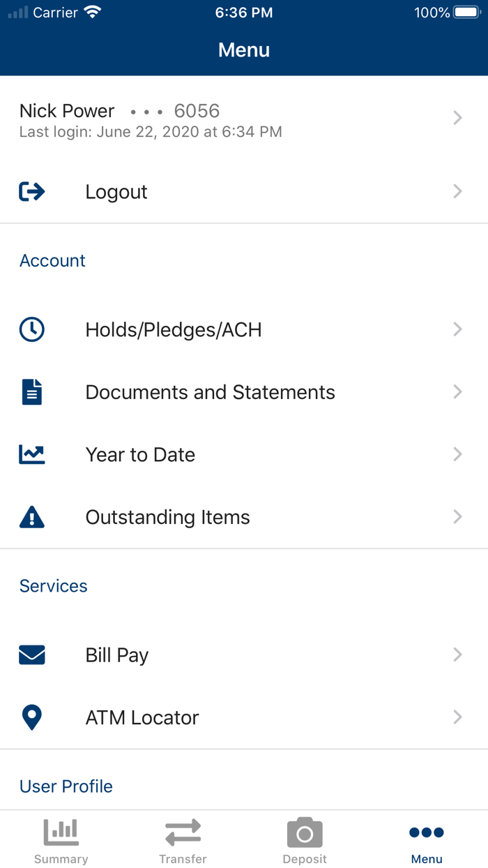The height and width of the screenshot is (868, 488).
Task: Click the chart icon beside Year to Date
Action: [x=31, y=454]
